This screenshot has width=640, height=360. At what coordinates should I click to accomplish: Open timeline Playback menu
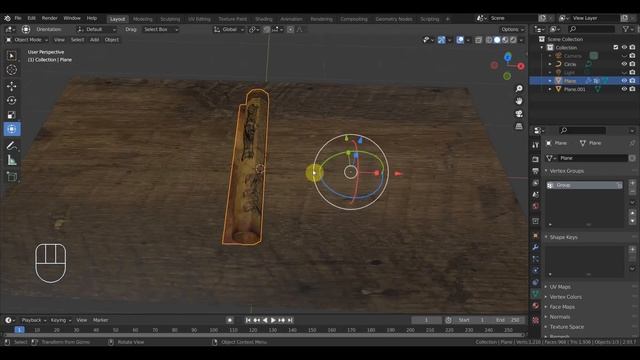33,320
